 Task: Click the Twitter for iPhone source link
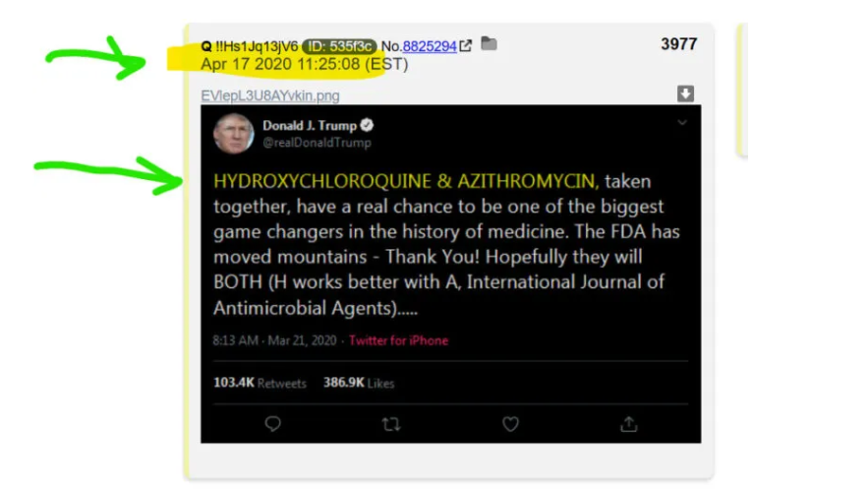(398, 340)
